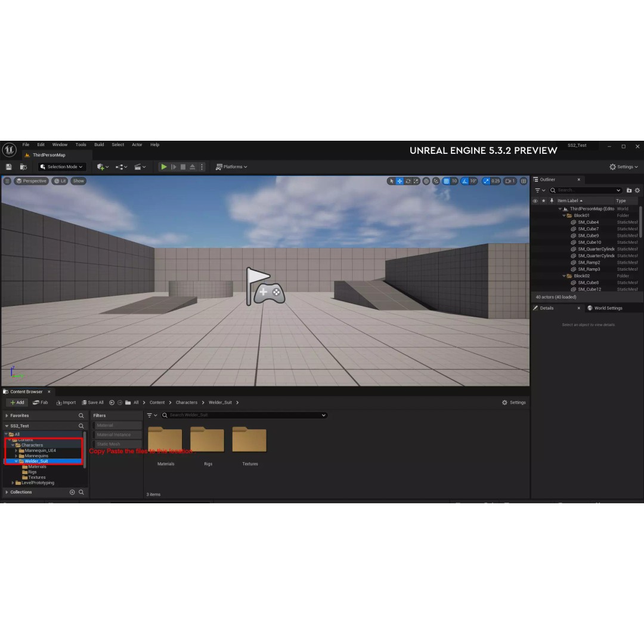This screenshot has width=644, height=644.
Task: Open the Actor menu
Action: pyautogui.click(x=137, y=144)
